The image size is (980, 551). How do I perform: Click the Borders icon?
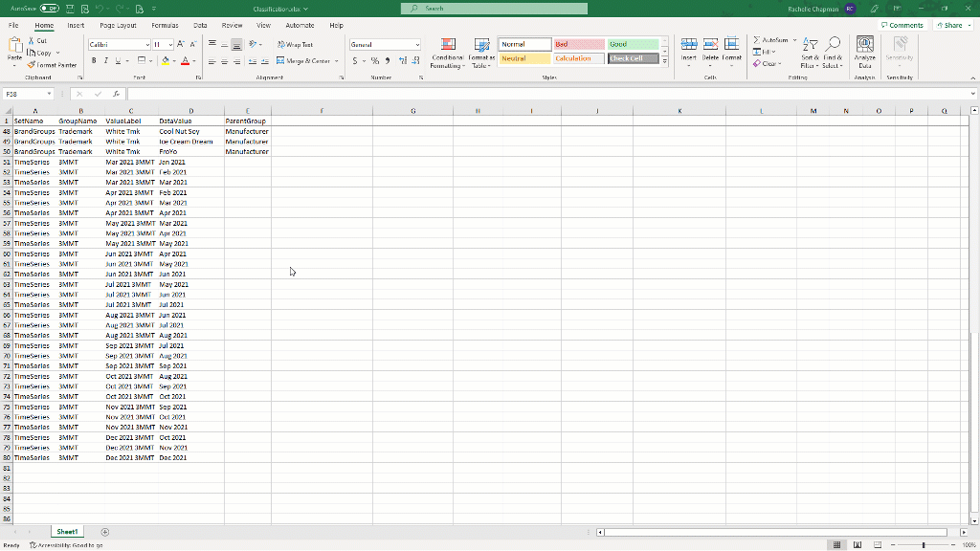[142, 60]
